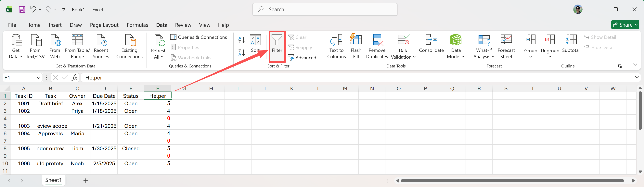The image size is (644, 187).
Task: Click the Sort Z to A icon
Action: pos(241,53)
